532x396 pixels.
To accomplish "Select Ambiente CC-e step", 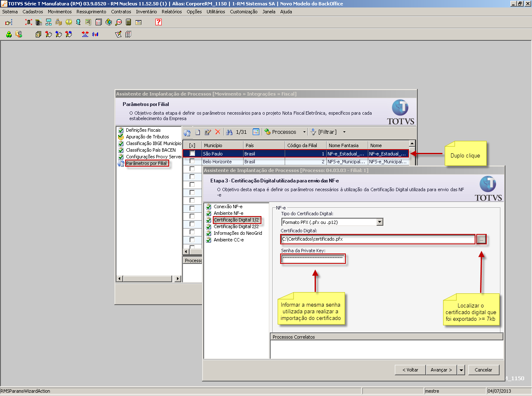I will 229,240.
